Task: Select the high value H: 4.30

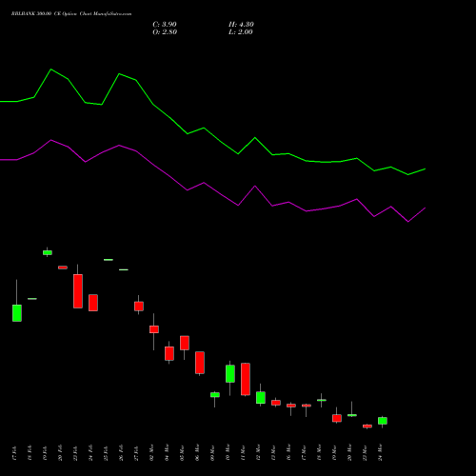Action: coord(241,25)
